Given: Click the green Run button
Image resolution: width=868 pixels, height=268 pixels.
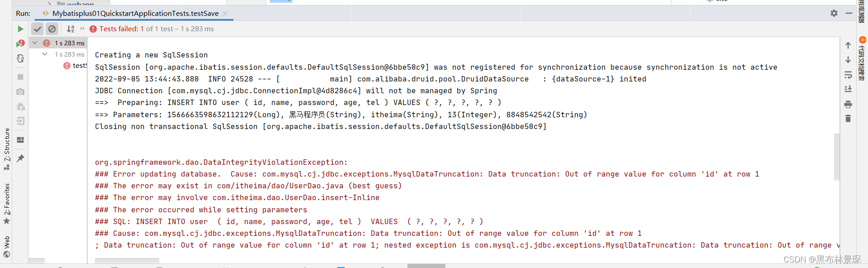Looking at the screenshot, I should click(20, 29).
